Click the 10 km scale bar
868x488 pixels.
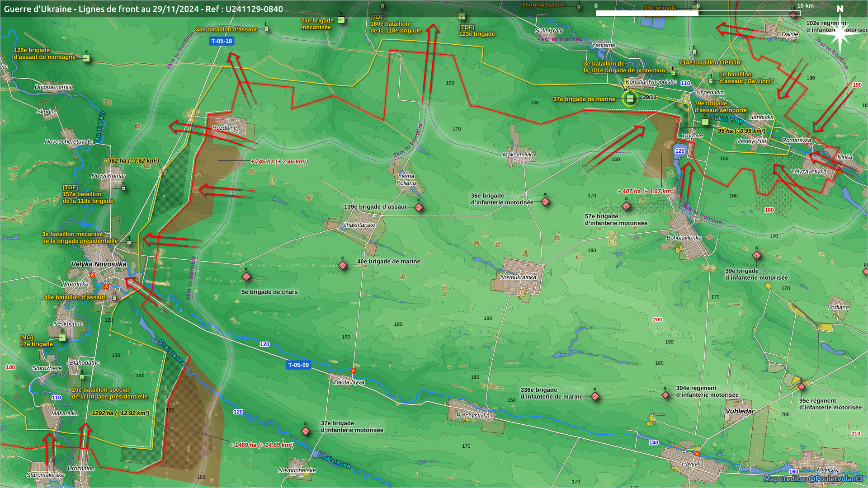pyautogui.click(x=698, y=13)
